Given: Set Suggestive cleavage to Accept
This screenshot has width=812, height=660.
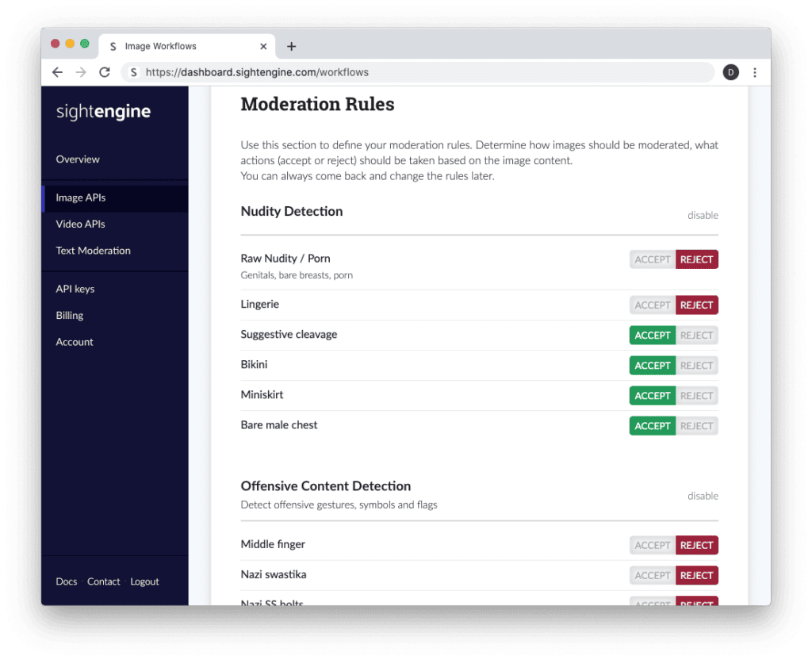Looking at the screenshot, I should (653, 336).
